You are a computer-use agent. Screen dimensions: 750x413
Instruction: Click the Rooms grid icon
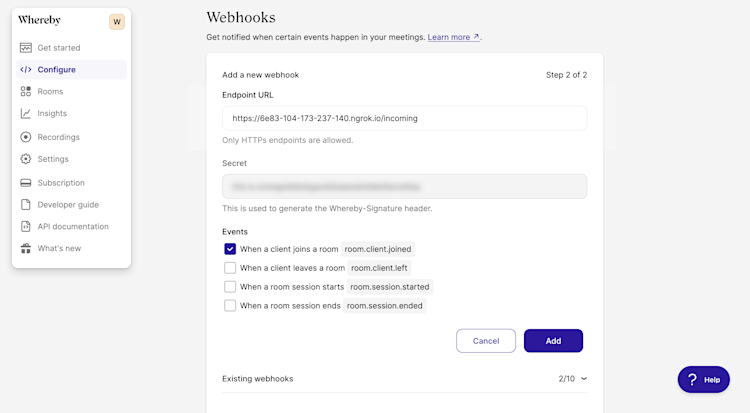[26, 91]
